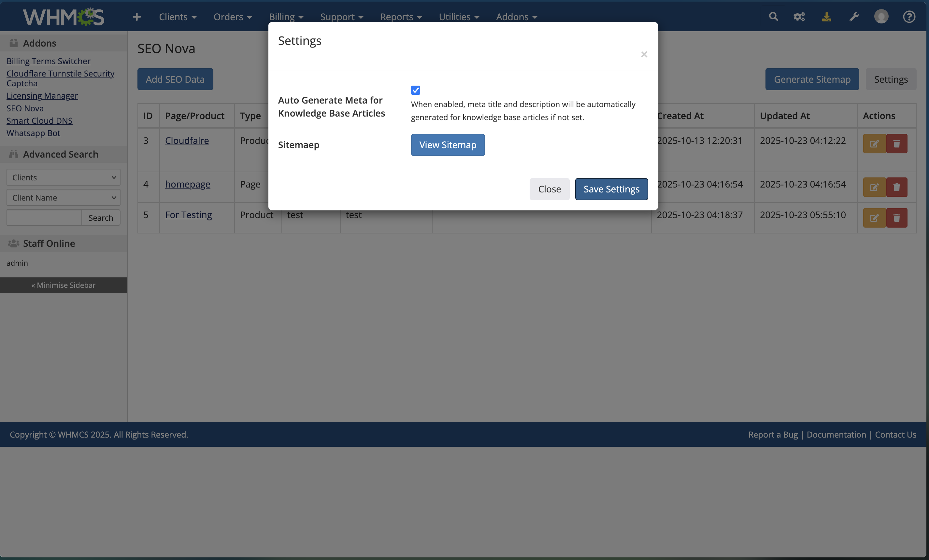This screenshot has width=929, height=560.
Task: Click the yellow download update icon
Action: tap(826, 17)
